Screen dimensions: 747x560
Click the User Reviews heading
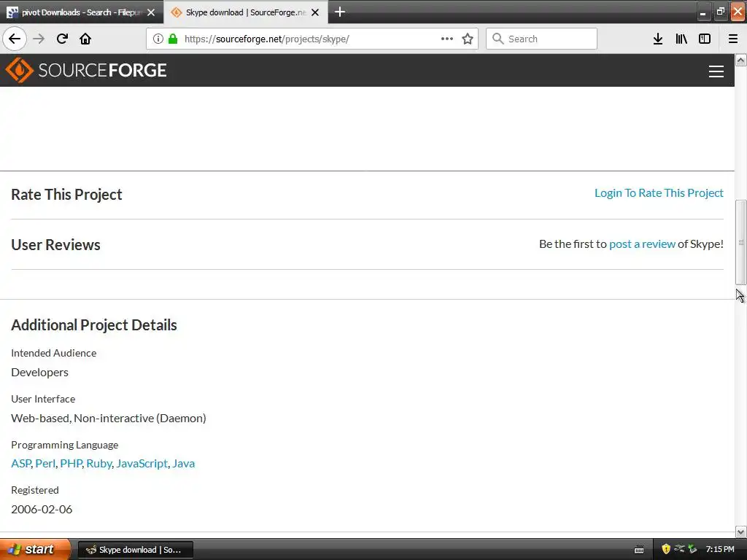click(55, 245)
